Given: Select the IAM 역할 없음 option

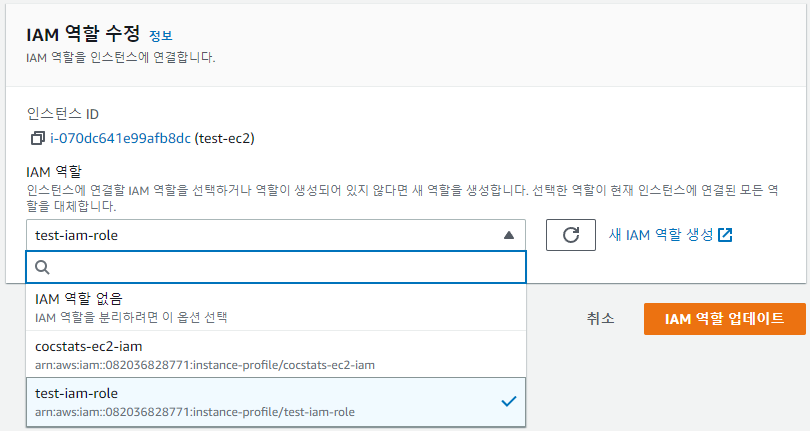Looking at the screenshot, I should point(276,307).
